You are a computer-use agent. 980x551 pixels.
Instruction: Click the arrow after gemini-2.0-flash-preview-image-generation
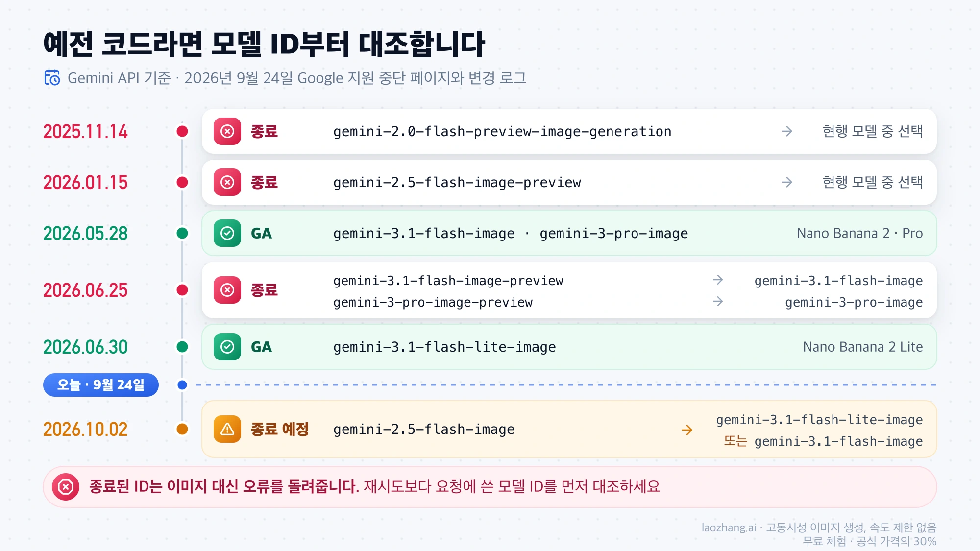click(787, 131)
